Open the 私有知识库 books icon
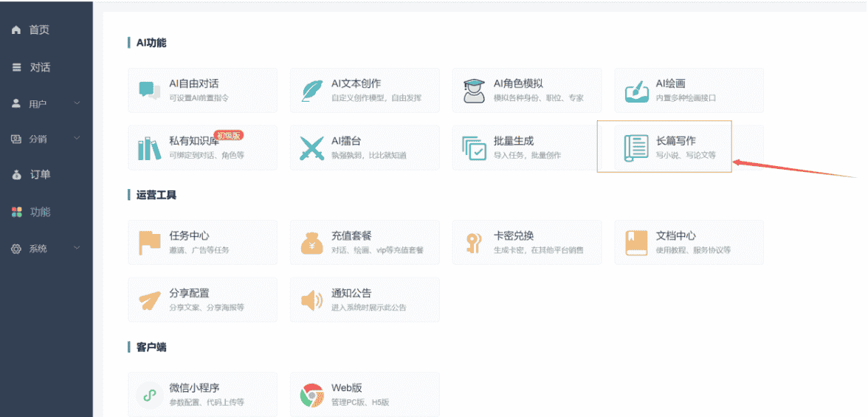This screenshot has height=417, width=868. (x=149, y=148)
